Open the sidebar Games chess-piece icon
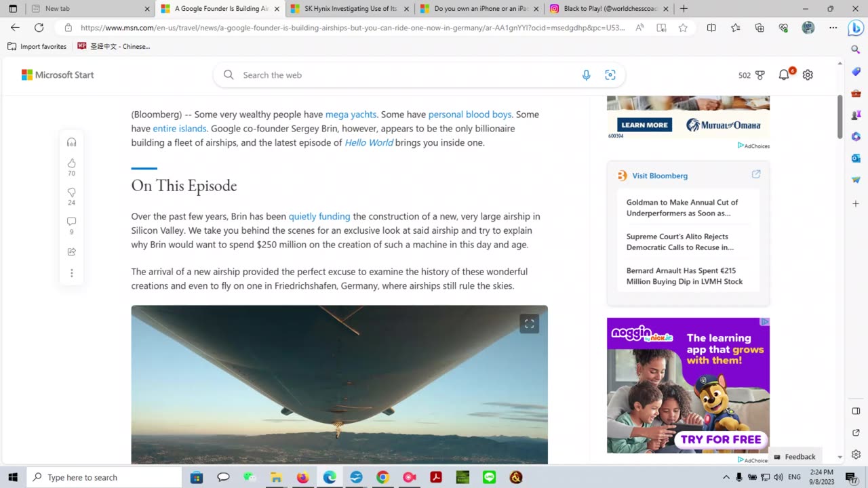This screenshot has width=868, height=488. [856, 115]
